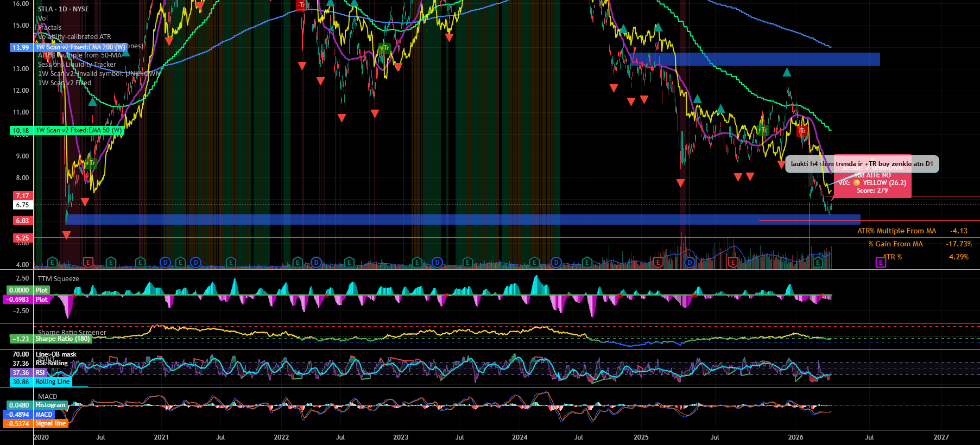Screen dimensions: 980x445
Task: Click the STLA · 1D · NYSE symbol title
Action: 63,9
